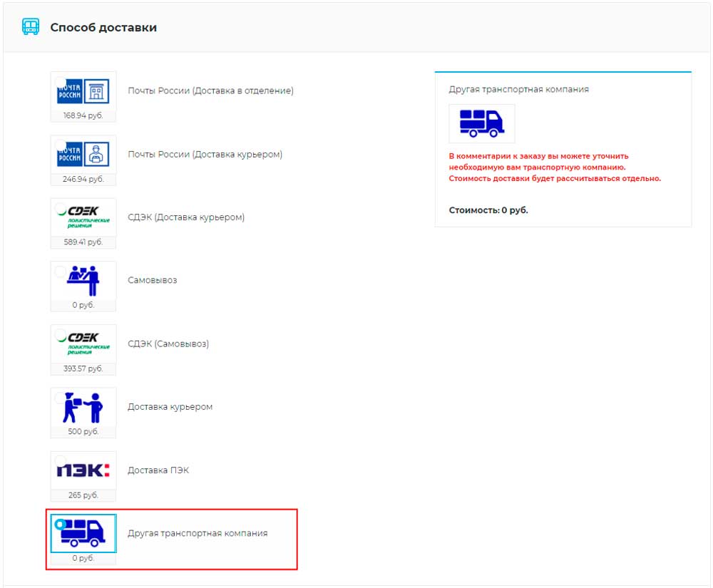713x588 pixels.
Task: Choose radio for Почта России courier delivery
Action: pyautogui.click(x=61, y=145)
